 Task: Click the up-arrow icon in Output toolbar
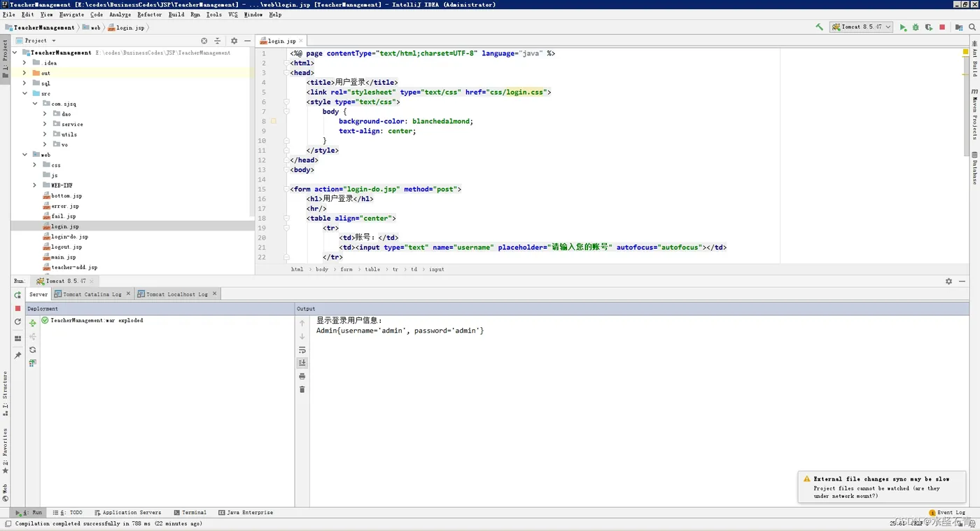click(x=302, y=323)
